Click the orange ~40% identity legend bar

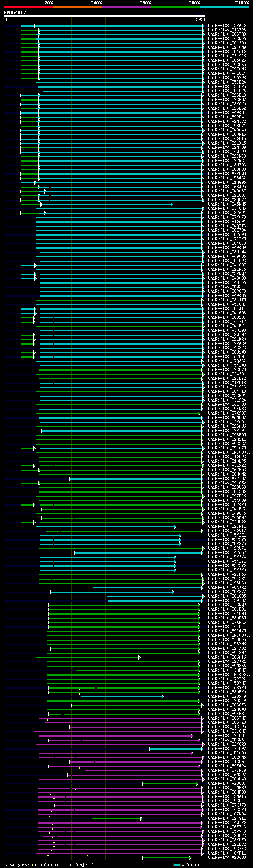coord(77,7)
